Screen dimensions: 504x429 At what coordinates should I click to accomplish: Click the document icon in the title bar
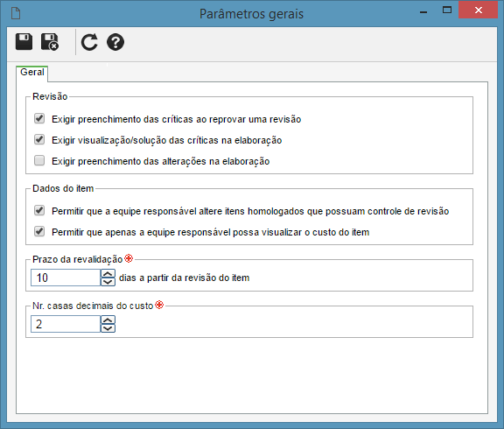pyautogui.click(x=16, y=13)
